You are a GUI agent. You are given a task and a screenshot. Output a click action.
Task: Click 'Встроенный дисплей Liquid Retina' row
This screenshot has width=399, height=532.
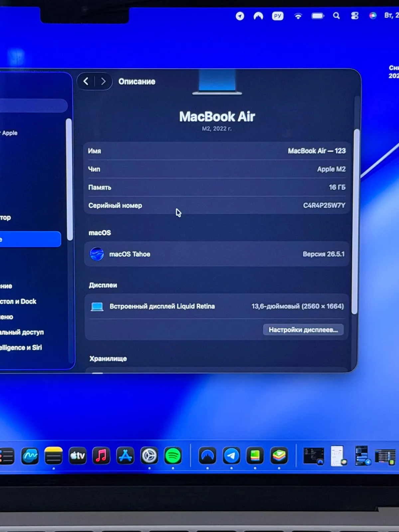(217, 306)
